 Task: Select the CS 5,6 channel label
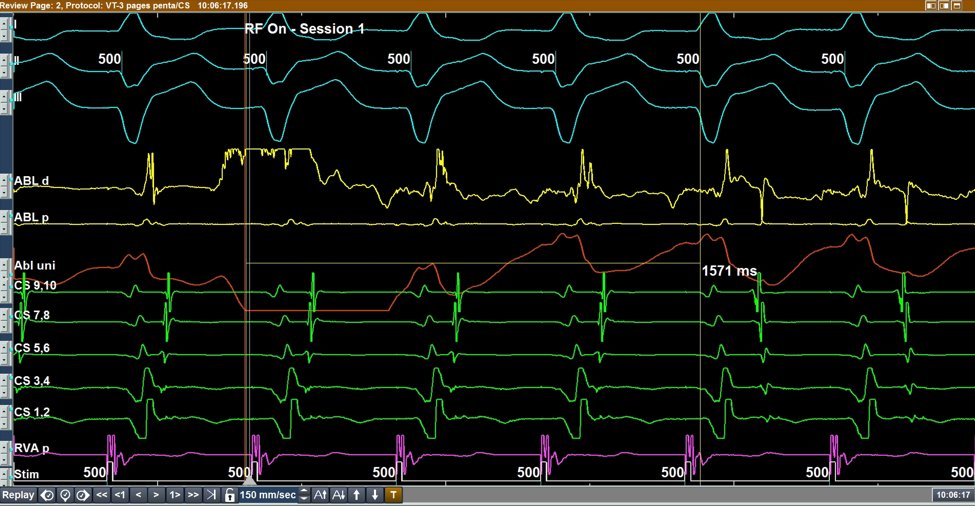[32, 347]
